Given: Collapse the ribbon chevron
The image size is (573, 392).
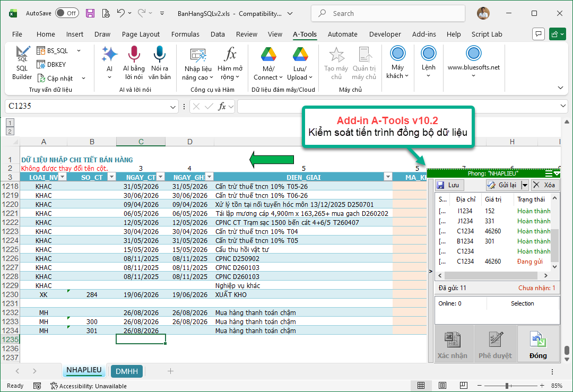Looking at the screenshot, I should click(x=560, y=88).
